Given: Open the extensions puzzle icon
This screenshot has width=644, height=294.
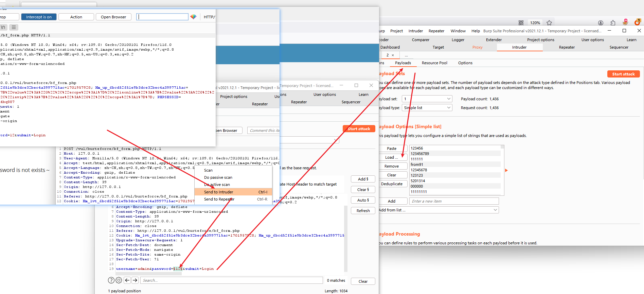Looking at the screenshot, I should point(613,23).
